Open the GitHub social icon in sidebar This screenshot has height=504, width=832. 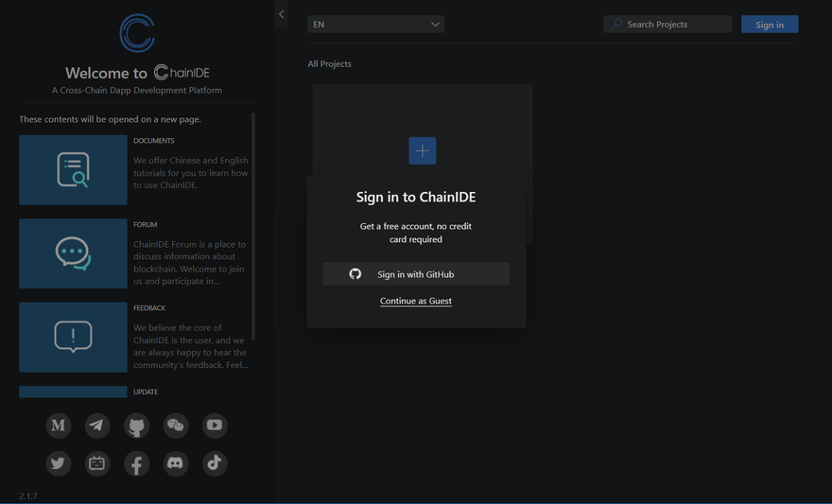point(137,426)
